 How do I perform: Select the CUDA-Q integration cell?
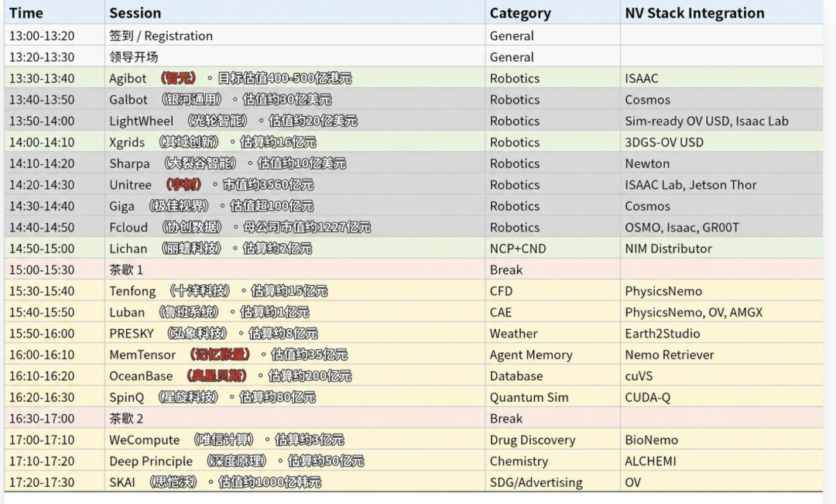click(722, 397)
